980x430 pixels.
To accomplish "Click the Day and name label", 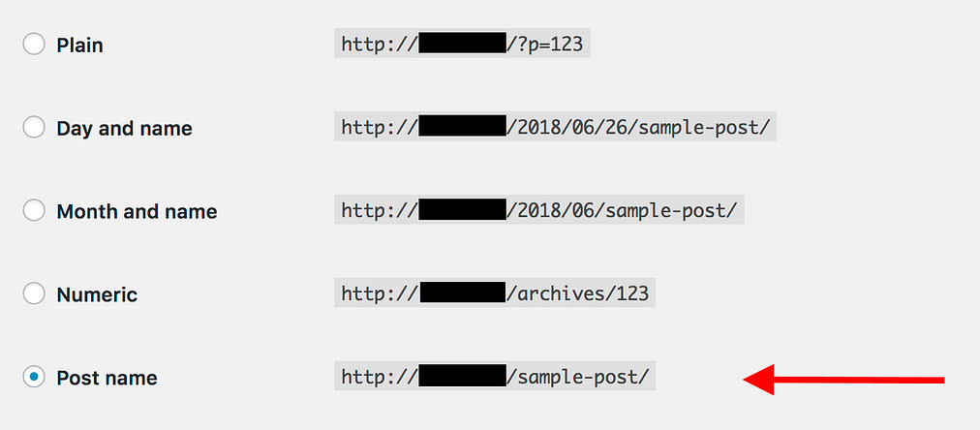I will pos(124,129).
